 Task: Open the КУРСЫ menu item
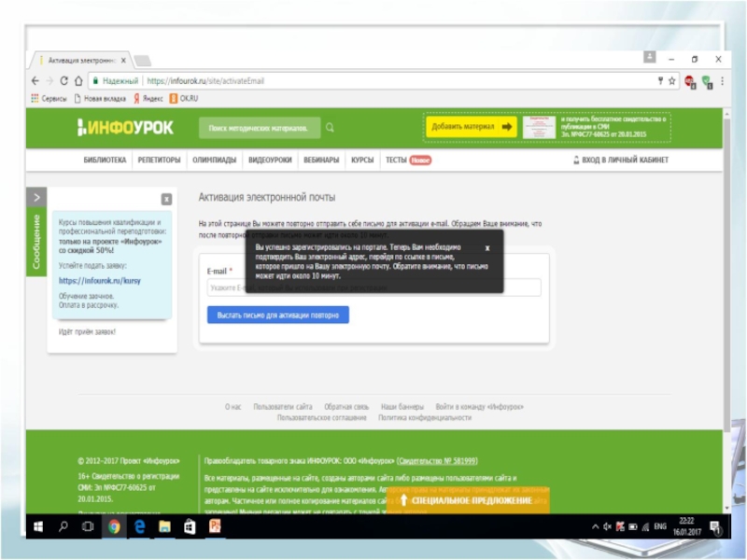pos(362,160)
